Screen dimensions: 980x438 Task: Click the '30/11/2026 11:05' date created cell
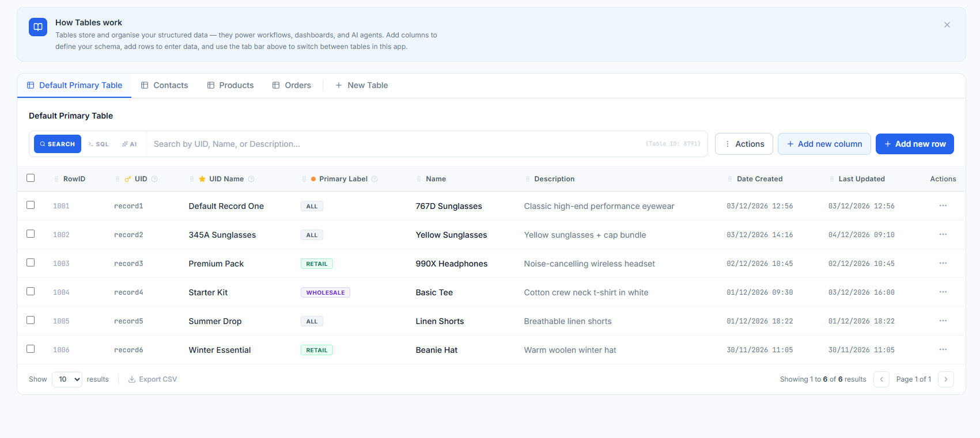click(x=759, y=350)
